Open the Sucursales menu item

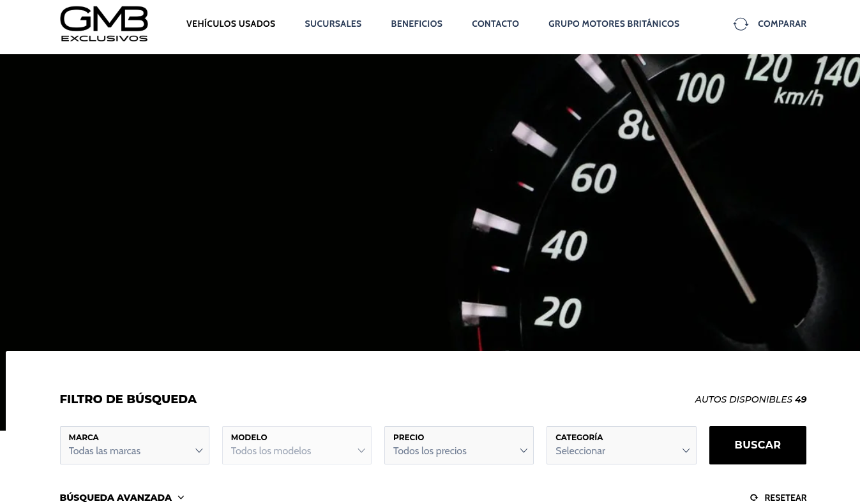[333, 24]
